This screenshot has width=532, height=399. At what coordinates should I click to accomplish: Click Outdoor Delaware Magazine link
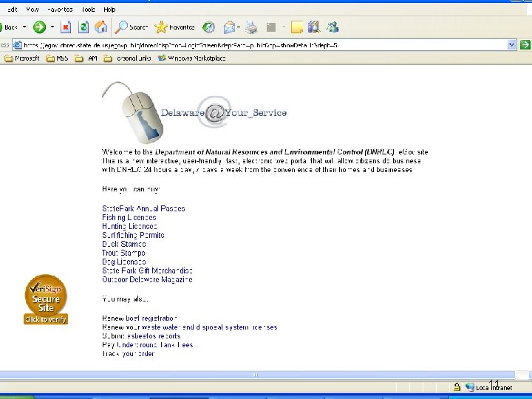[147, 279]
